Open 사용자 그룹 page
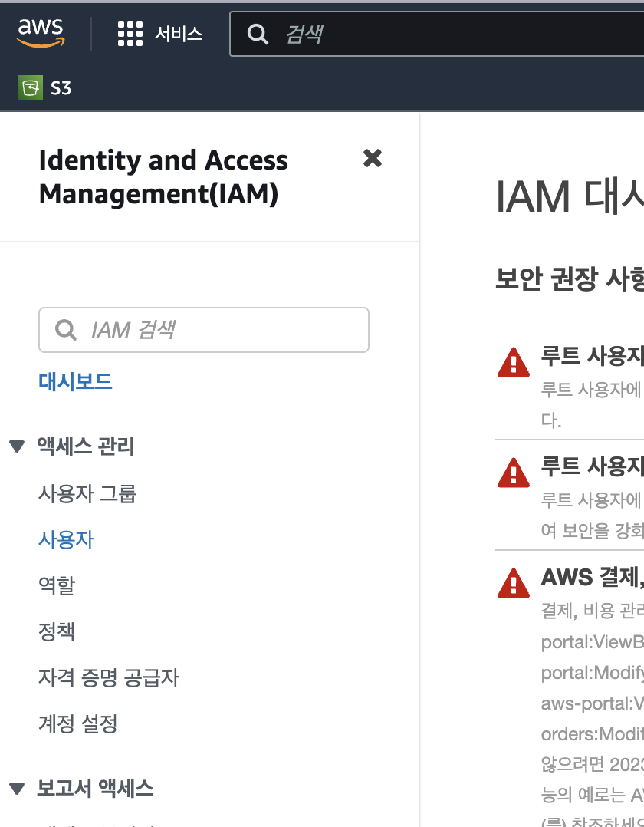The width and height of the screenshot is (644, 827). (x=87, y=494)
